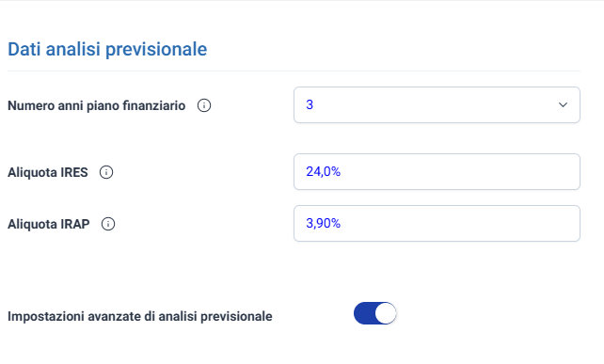This screenshot has width=604, height=364.
Task: Select the value 3 shown in the years dropdown
Action: 310,104
